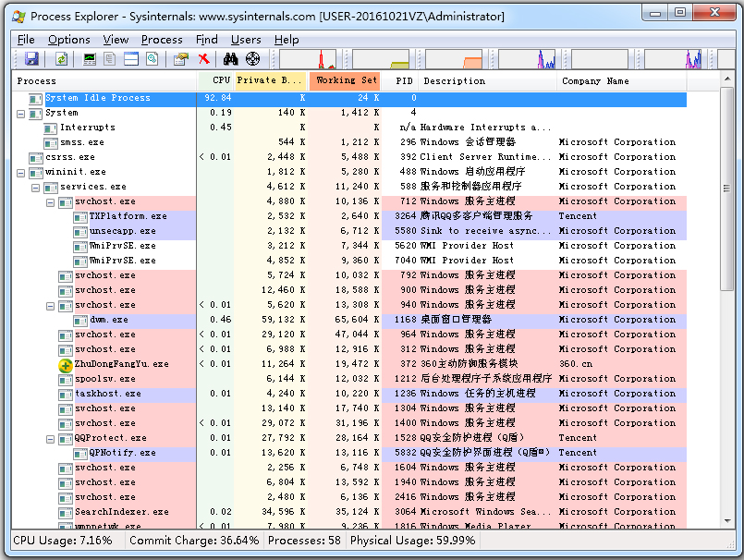This screenshot has width=744, height=560.
Task: Click Tencent company cell of TXPlatform.exe
Action: click(x=578, y=216)
